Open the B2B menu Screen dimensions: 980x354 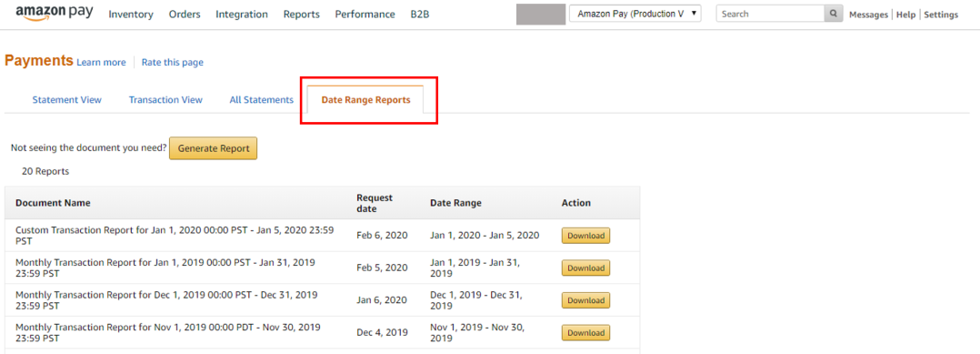coord(420,15)
